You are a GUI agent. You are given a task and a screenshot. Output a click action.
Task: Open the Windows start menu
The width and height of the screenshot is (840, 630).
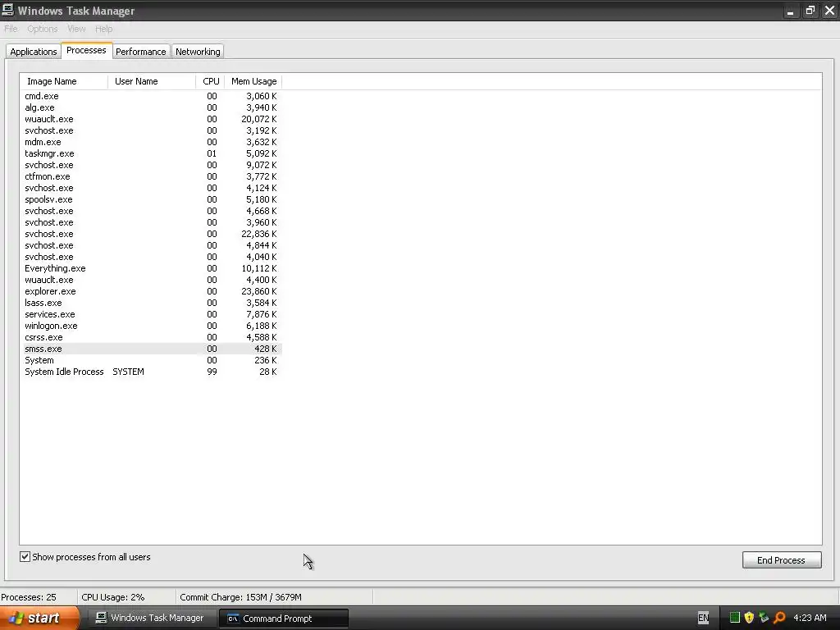[x=39, y=618]
